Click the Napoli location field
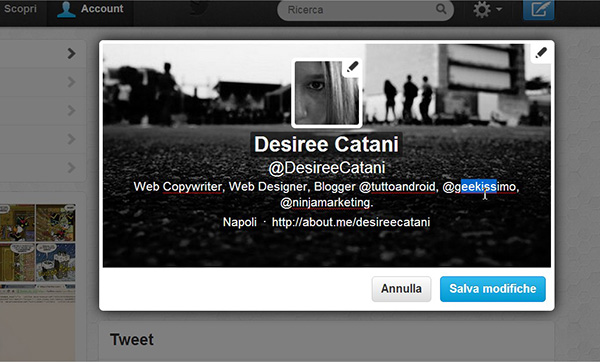This screenshot has width=600, height=362. pyautogui.click(x=240, y=222)
